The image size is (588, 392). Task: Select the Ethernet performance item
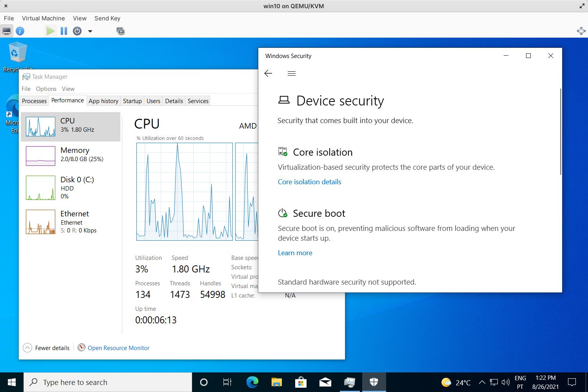pos(71,222)
